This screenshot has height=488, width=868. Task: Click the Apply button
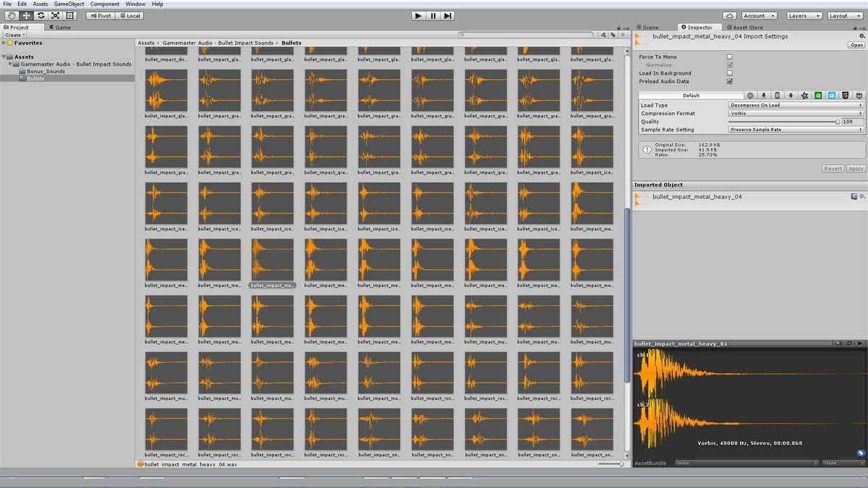(856, 168)
